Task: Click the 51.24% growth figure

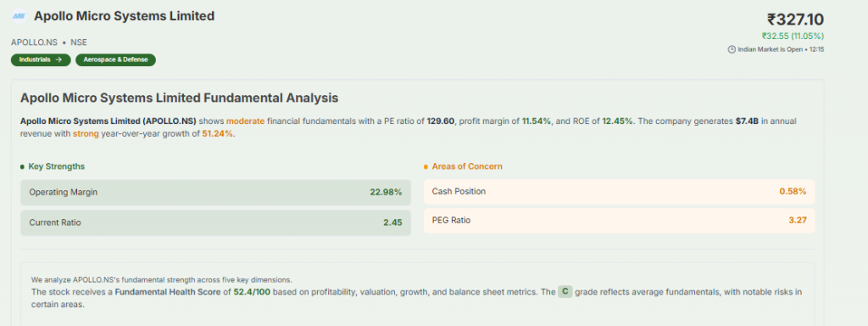Action: click(x=218, y=133)
